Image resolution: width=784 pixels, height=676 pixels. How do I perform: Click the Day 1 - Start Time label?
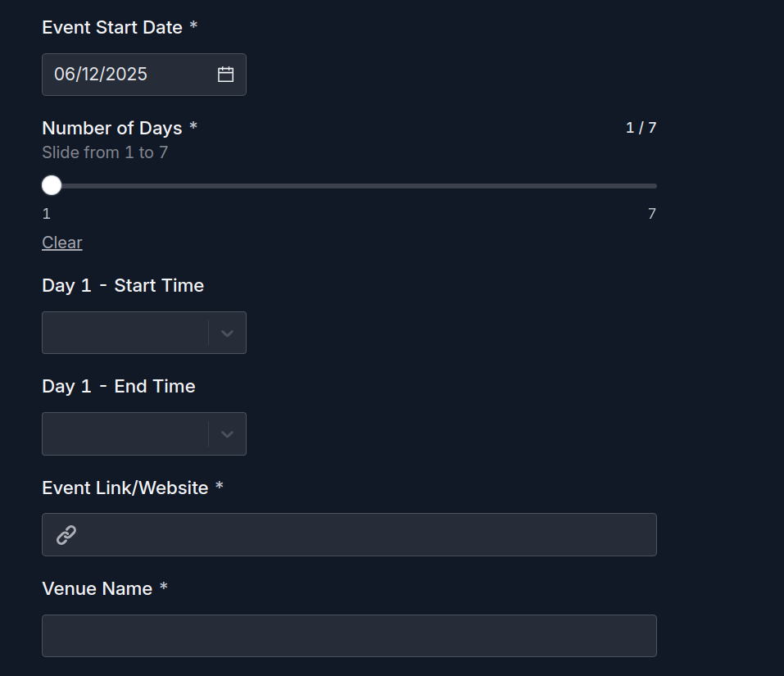click(x=123, y=285)
